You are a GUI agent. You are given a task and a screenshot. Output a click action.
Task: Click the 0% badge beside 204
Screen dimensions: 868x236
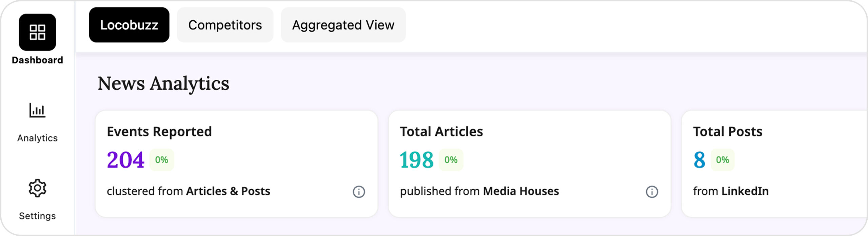[162, 160]
